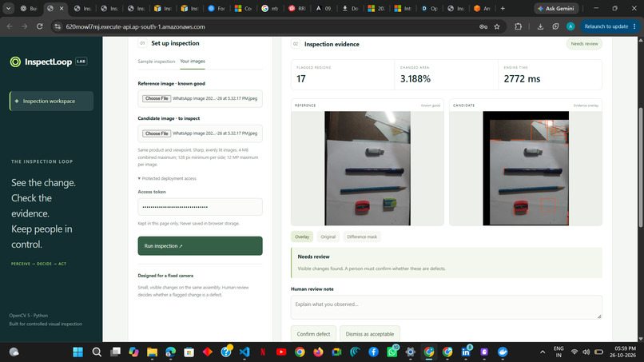Run the inspection
Image resolution: width=644 pixels, height=362 pixels.
(200, 245)
